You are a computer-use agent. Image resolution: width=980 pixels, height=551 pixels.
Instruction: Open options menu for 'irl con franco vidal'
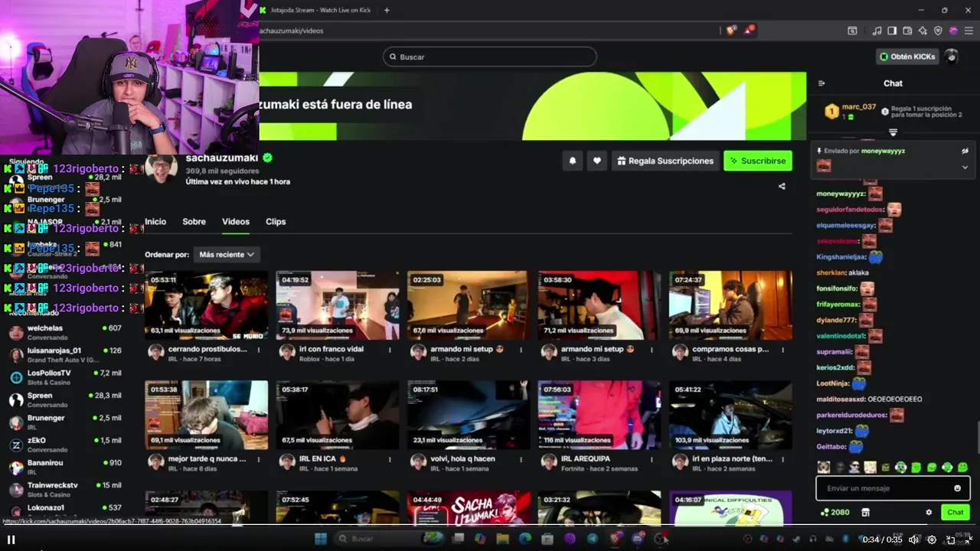click(390, 350)
